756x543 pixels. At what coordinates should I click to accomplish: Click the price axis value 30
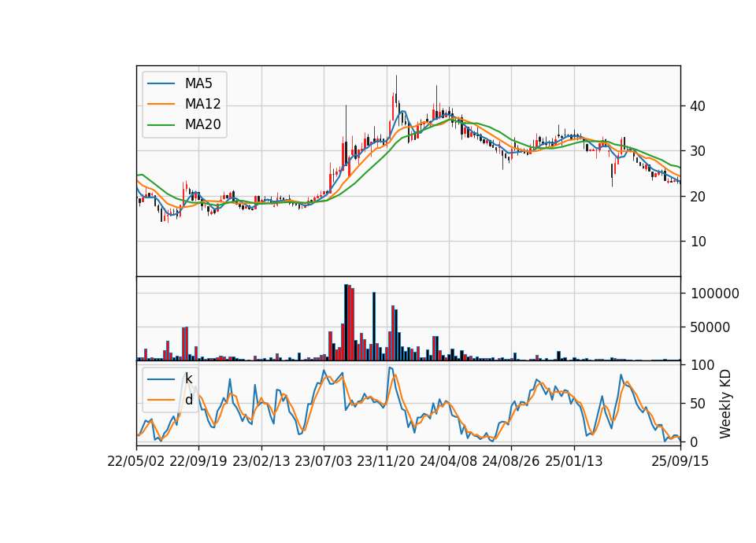pyautogui.click(x=698, y=151)
